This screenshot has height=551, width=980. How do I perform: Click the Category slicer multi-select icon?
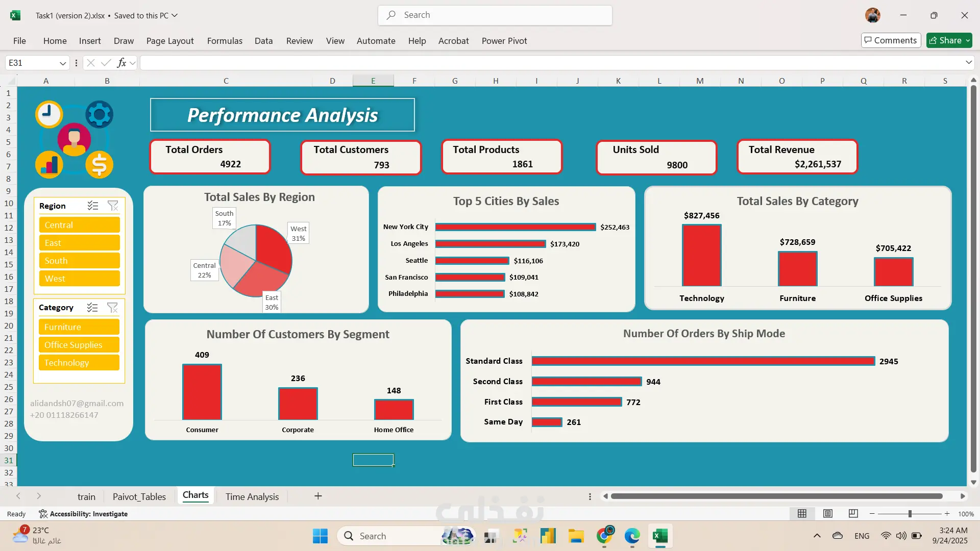click(x=92, y=308)
